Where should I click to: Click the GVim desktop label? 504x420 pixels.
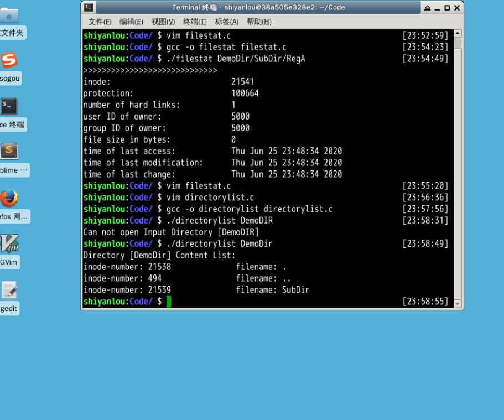click(9, 262)
